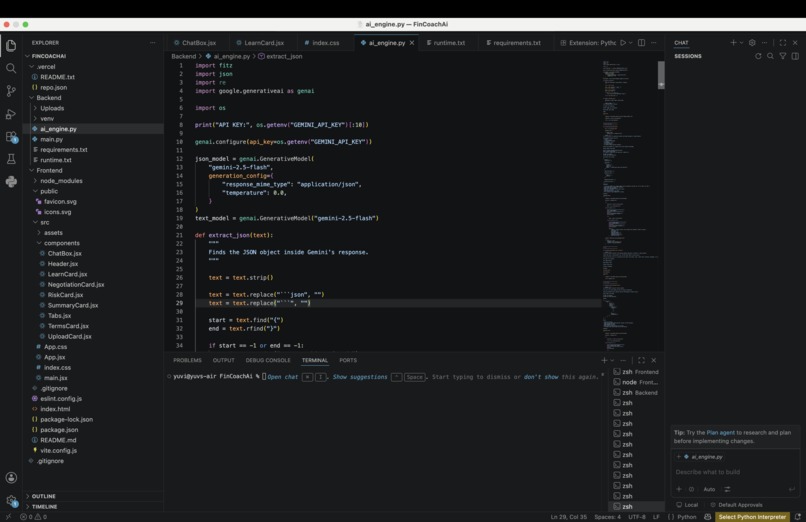Search chat sessions
Screen dimensions: 806x522
771,56
